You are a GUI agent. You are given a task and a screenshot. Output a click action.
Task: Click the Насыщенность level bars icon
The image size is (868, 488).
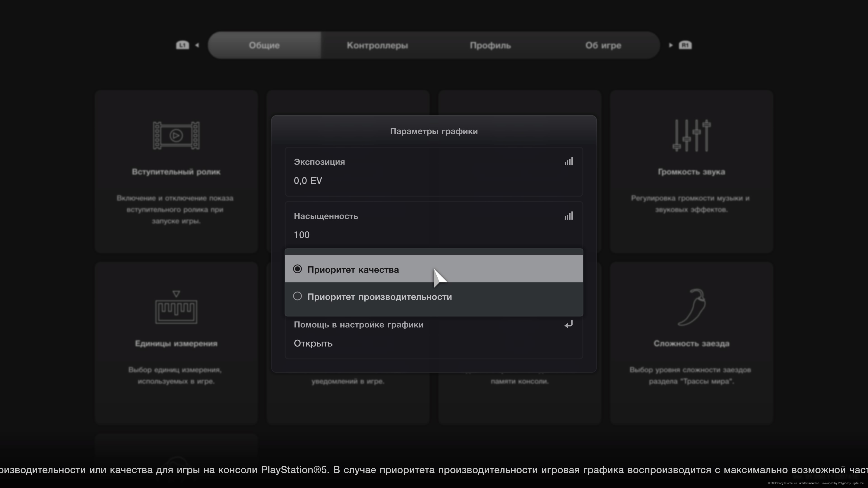point(569,216)
